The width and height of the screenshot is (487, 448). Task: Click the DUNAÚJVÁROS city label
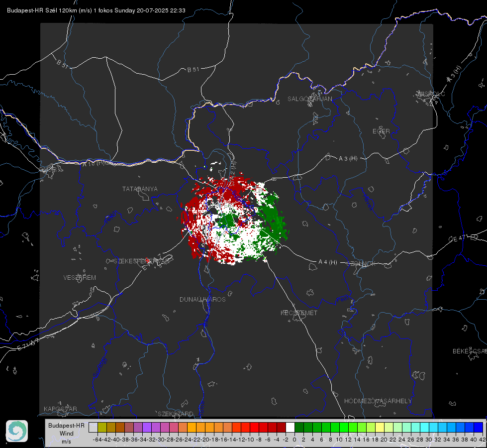click(202, 299)
